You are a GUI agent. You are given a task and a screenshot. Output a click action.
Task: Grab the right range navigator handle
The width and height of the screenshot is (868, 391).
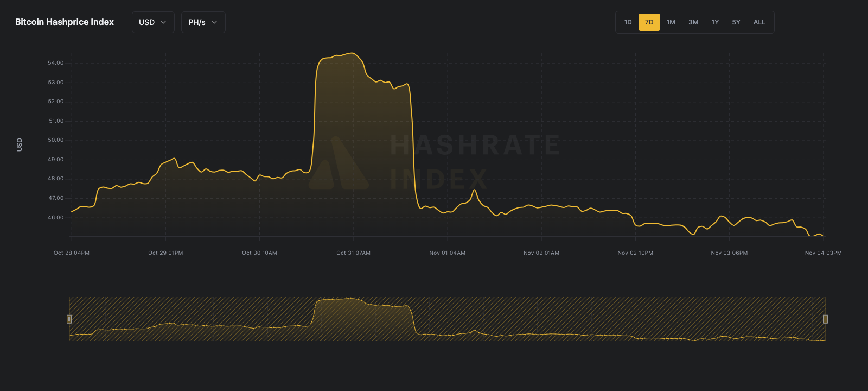[825, 319]
